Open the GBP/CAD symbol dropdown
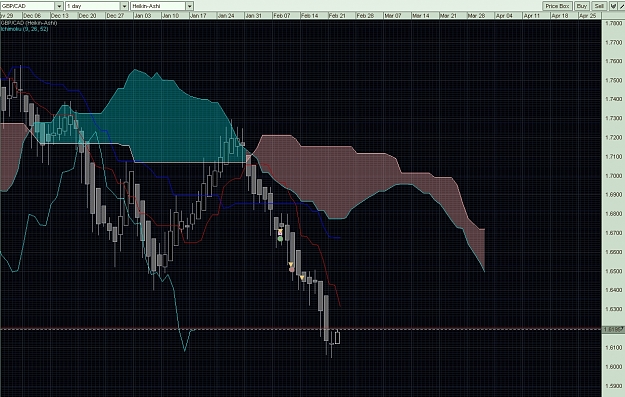This screenshot has width=625, height=397. point(31,6)
